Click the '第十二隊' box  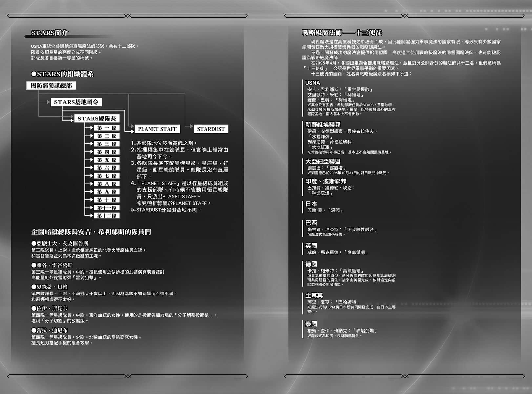pyautogui.click(x=107, y=216)
